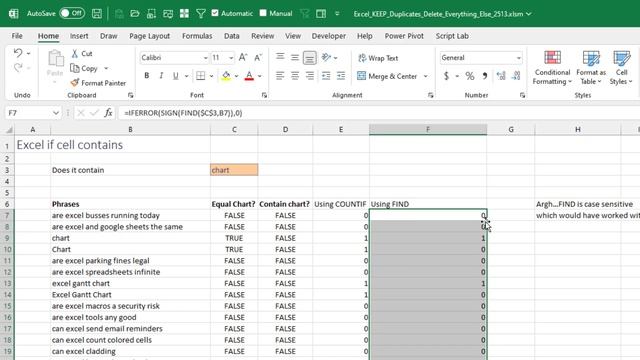Viewport: 640px width, 360px height.
Task: Activate the Format Painter
Action: tap(98, 83)
